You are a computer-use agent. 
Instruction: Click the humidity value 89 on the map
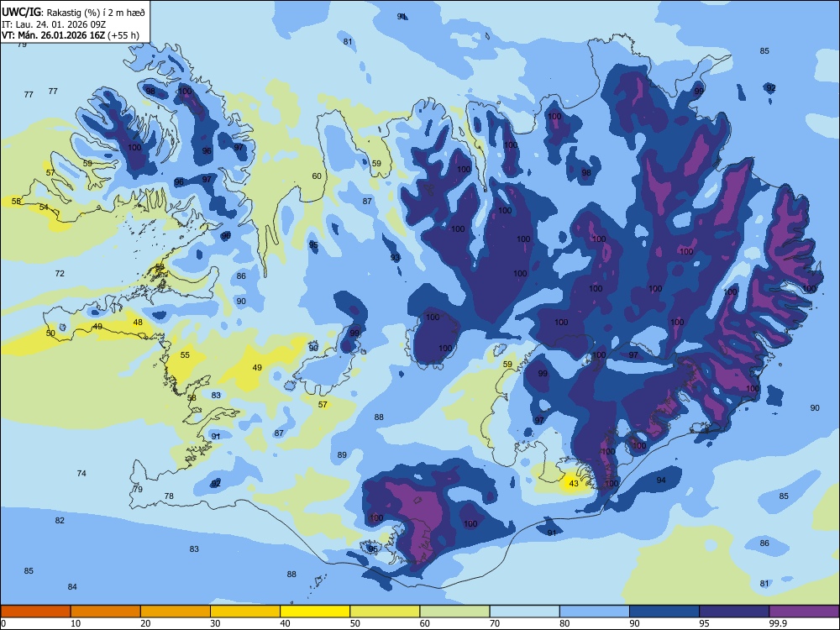[342, 455]
